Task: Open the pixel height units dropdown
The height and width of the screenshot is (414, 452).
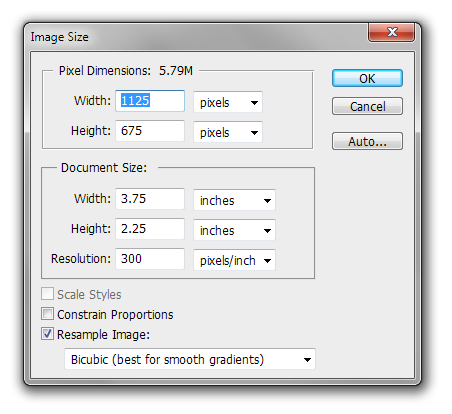Action: point(228,132)
